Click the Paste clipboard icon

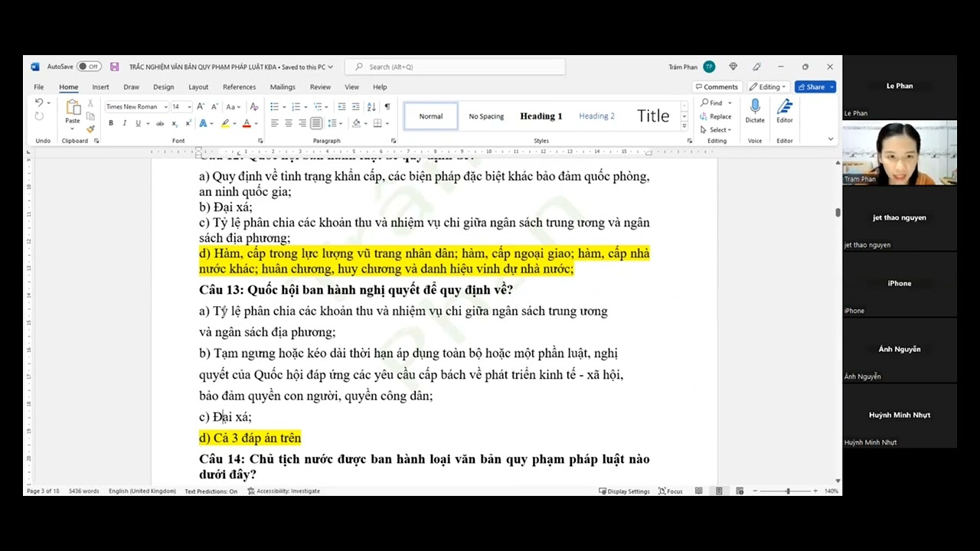pyautogui.click(x=73, y=107)
